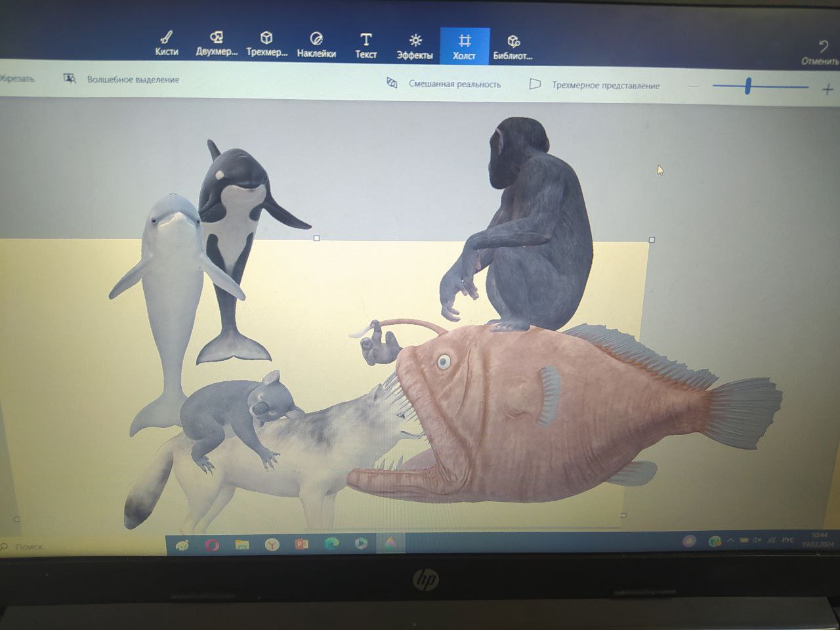Click the minus zoom-out button
The image size is (840, 630).
[x=693, y=87]
